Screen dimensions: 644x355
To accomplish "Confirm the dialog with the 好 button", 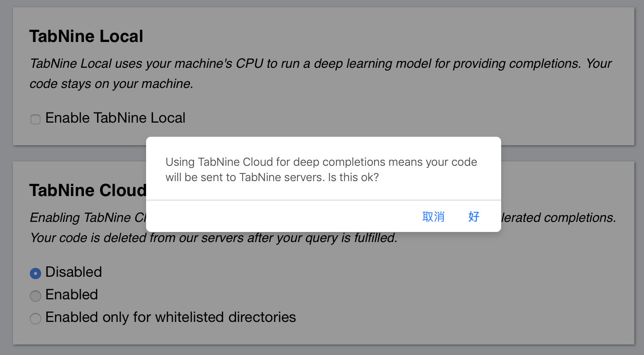I will [474, 217].
